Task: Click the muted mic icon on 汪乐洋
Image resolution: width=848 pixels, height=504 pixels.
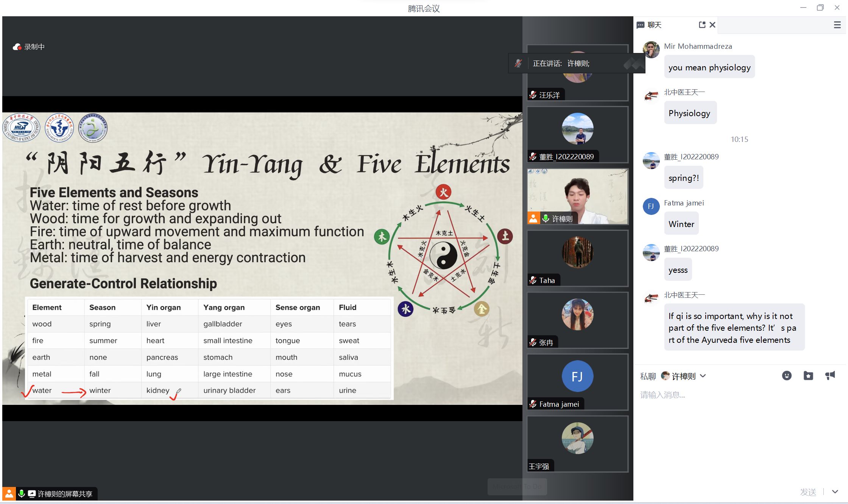Action: (x=533, y=95)
